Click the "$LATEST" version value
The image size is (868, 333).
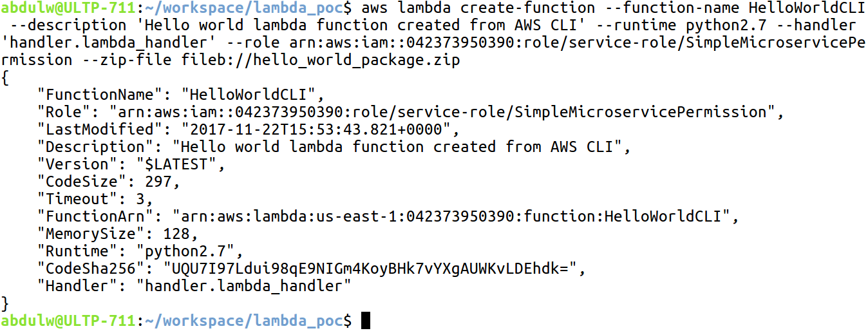coord(176,164)
